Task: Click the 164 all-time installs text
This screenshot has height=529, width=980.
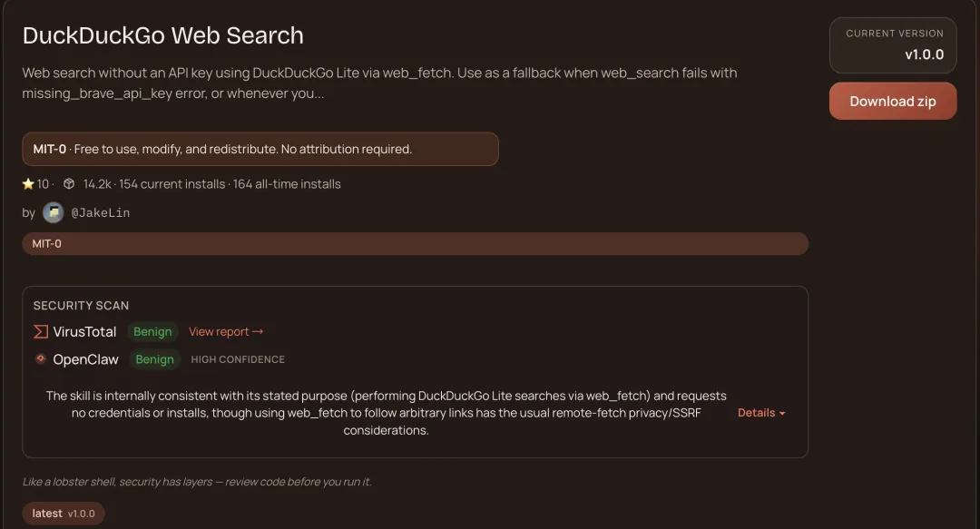Action: (x=287, y=184)
